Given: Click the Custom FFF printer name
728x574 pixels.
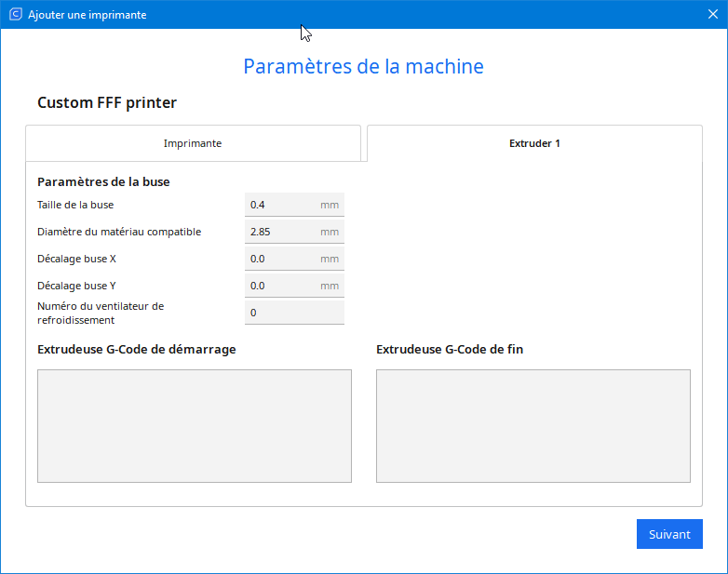Looking at the screenshot, I should 107,102.
